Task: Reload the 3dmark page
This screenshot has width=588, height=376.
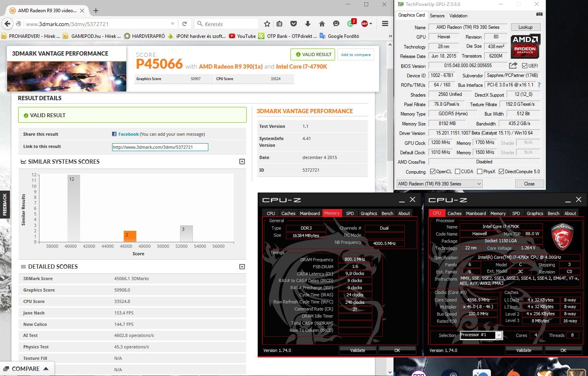Action: click(184, 24)
